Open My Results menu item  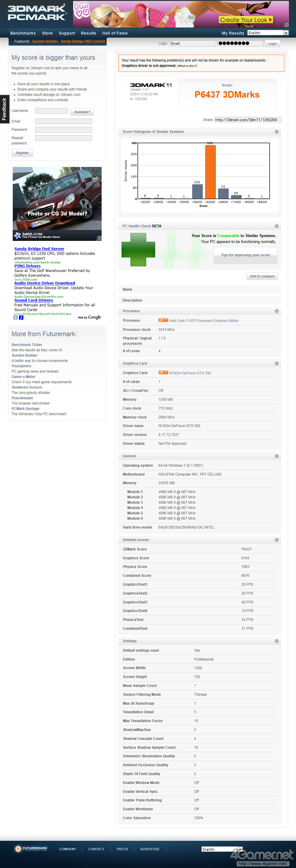(233, 33)
